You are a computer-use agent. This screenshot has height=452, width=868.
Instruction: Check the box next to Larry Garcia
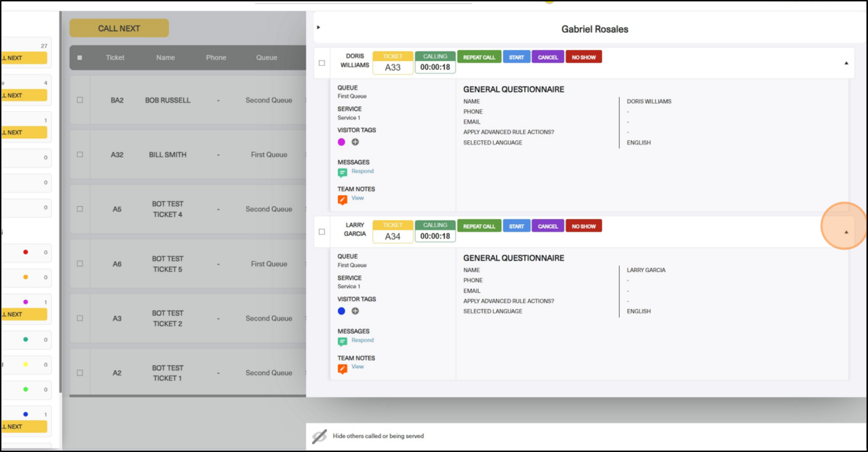pyautogui.click(x=322, y=232)
